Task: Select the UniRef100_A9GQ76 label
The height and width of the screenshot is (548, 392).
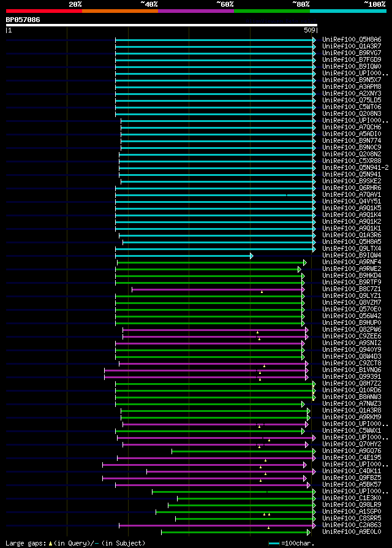Action: [x=352, y=451]
